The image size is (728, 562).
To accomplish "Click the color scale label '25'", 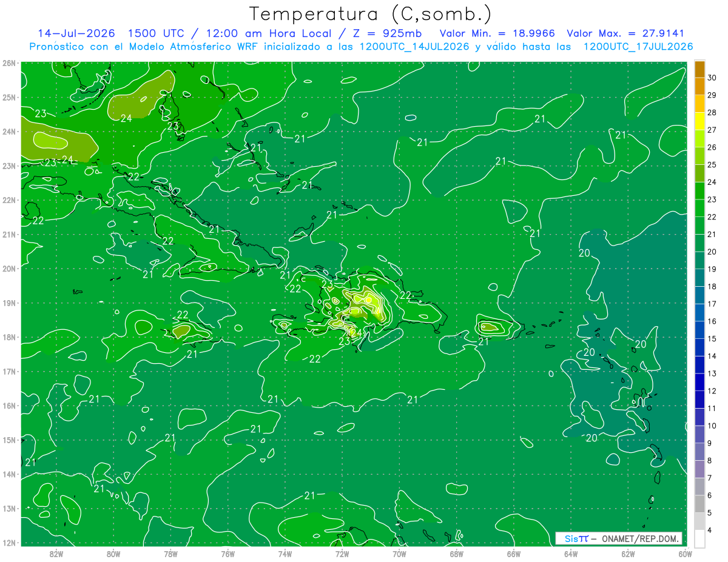I will click(712, 164).
